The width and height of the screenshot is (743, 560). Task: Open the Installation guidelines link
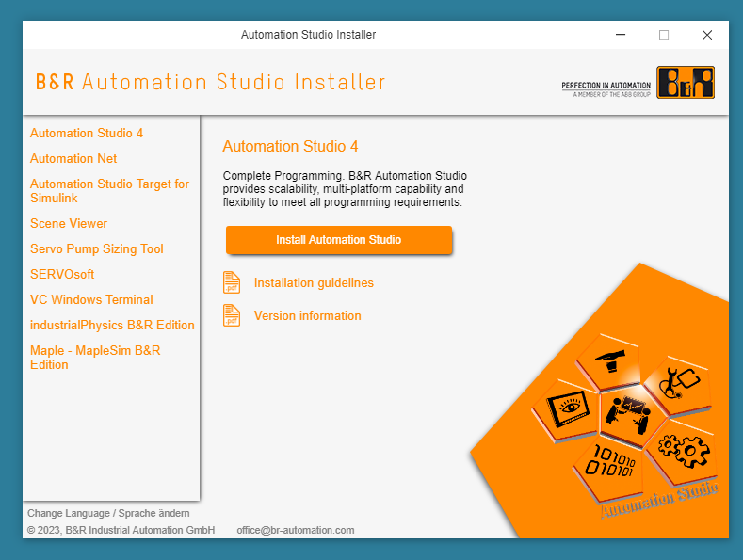314,283
